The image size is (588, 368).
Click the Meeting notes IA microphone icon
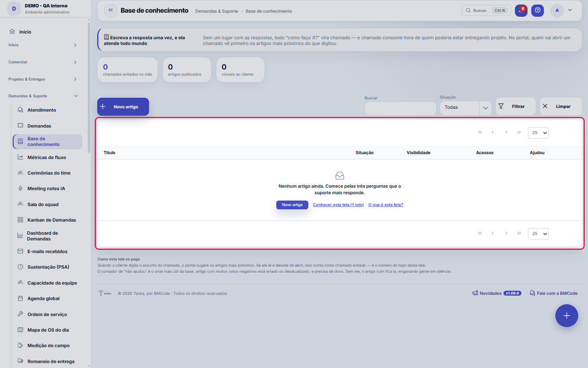point(20,188)
